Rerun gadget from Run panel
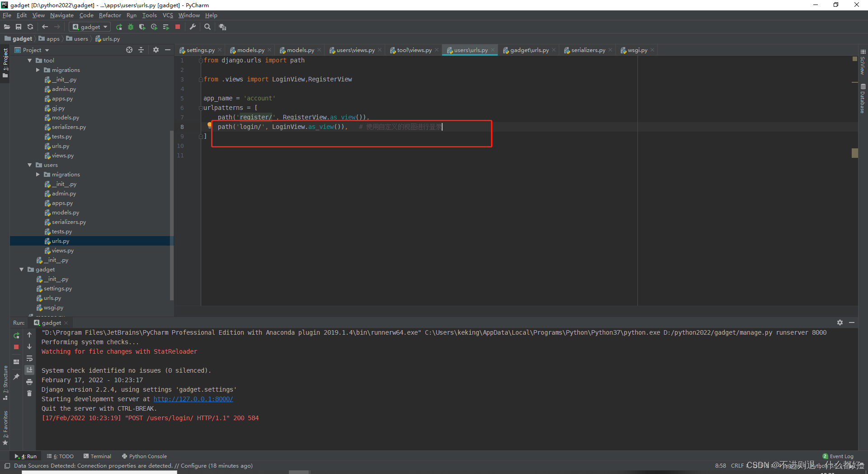This screenshot has height=474, width=868. tap(16, 335)
